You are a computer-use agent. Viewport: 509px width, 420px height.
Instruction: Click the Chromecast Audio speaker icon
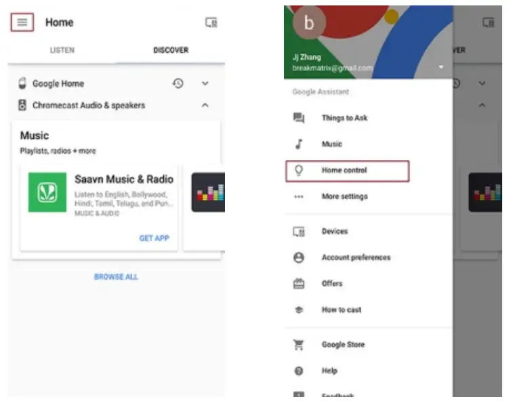(x=22, y=105)
